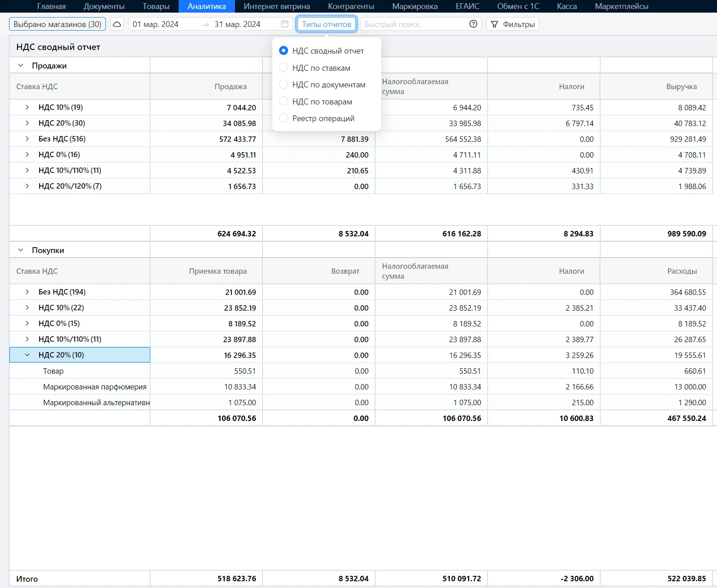The width and height of the screenshot is (717, 588).
Task: Expand НДС 10%/110% (11) sales row
Action: 27,170
